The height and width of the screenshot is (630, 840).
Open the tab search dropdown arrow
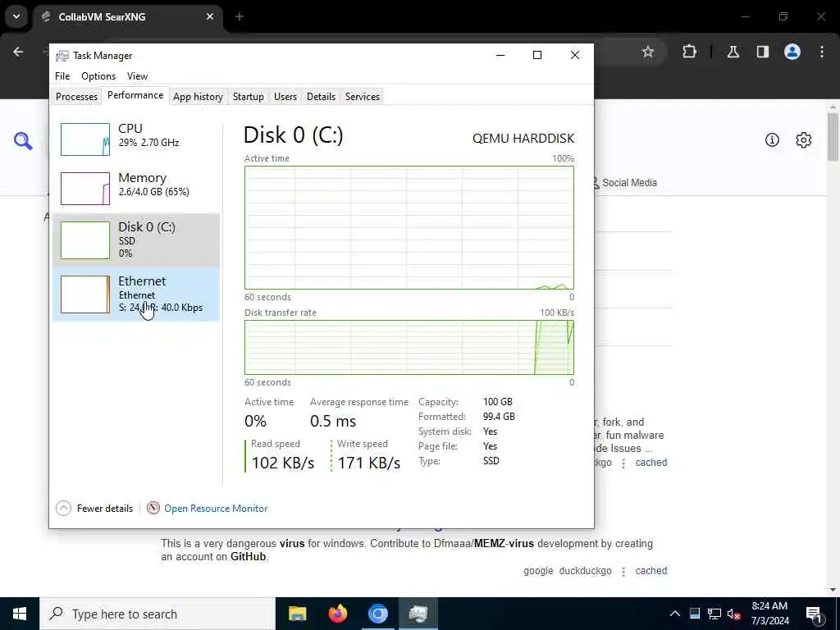[16, 16]
